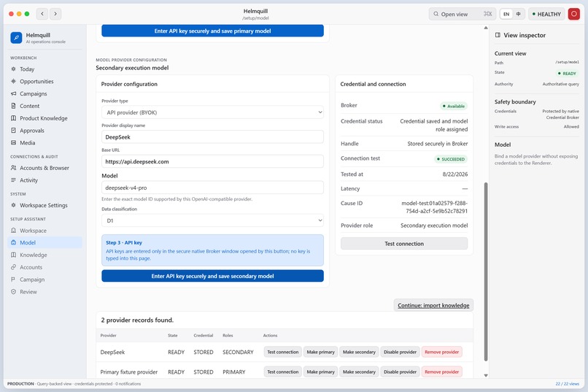Open the Provider type dropdown
The height and width of the screenshot is (392, 588).
pos(212,112)
